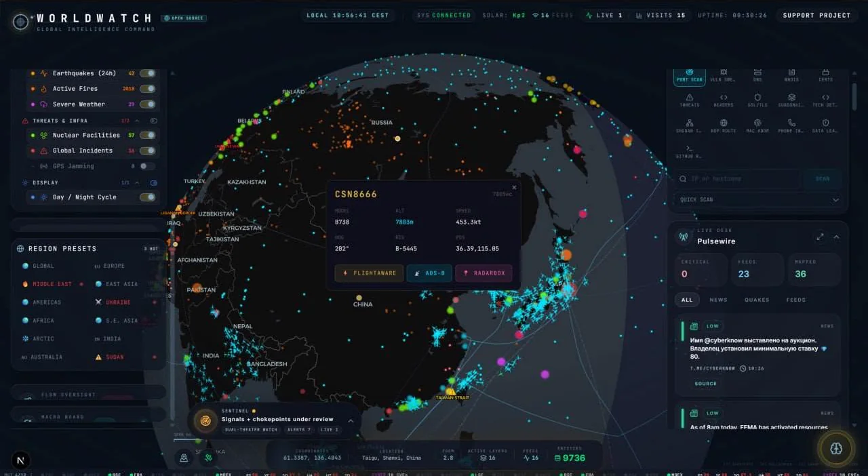Toggle all Threats & Infra layers
The width and height of the screenshot is (868, 476).
pos(153,121)
